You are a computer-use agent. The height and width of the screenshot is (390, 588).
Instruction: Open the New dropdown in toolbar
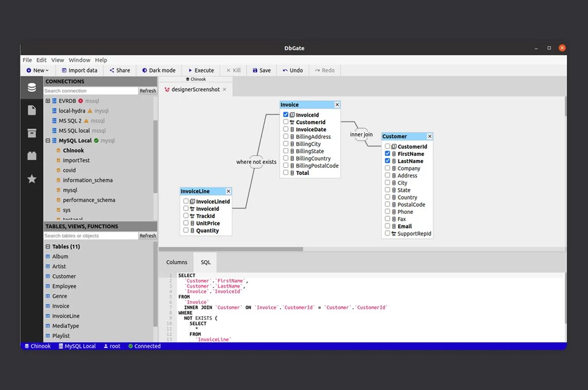click(38, 70)
